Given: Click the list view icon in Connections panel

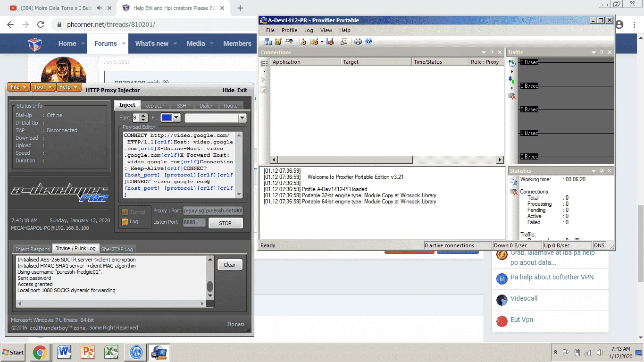Looking at the screenshot, I should click(264, 63).
